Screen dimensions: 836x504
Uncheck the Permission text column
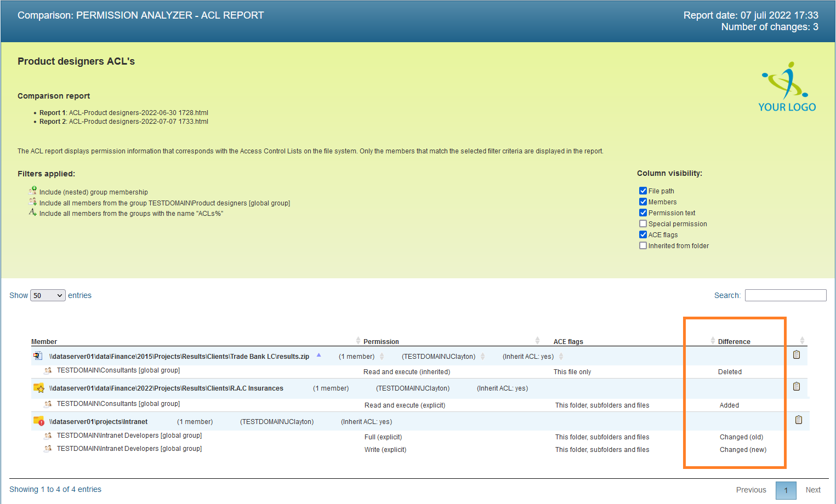(643, 213)
